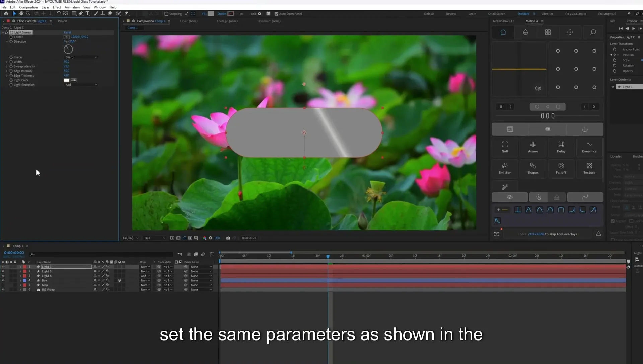Screen dimensions: 643x364
Task: Hide the Light B layer eye toggle
Action: click(3, 271)
